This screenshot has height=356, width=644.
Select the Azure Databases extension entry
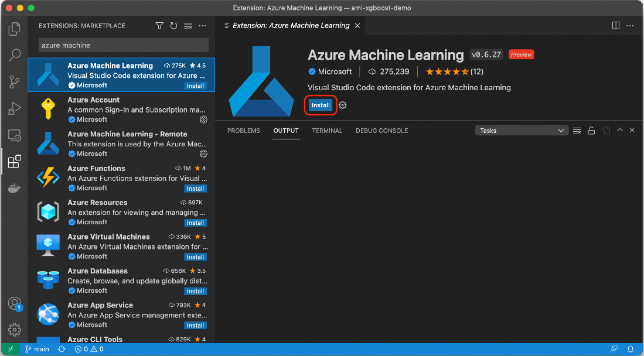point(121,281)
